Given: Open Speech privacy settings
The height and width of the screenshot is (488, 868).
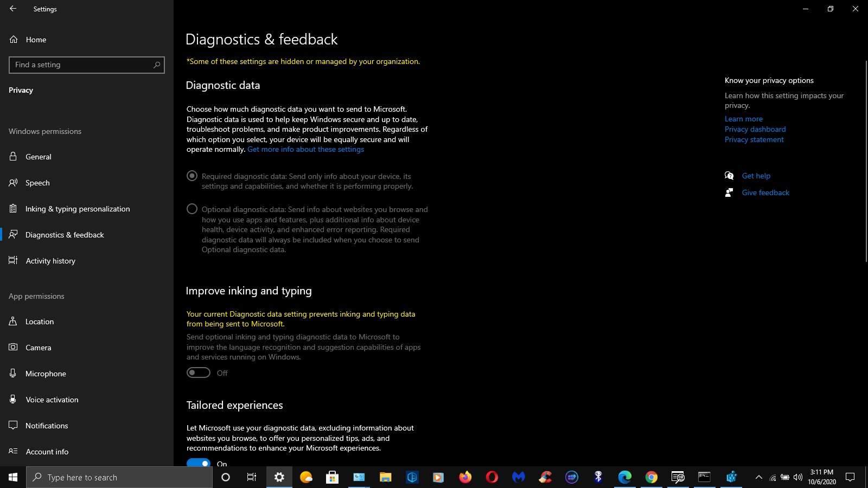Looking at the screenshot, I should [x=37, y=183].
